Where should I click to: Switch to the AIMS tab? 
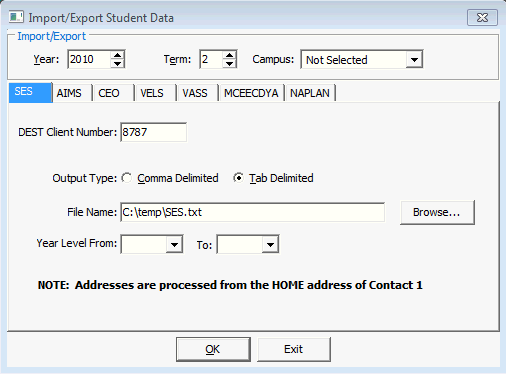coord(72,93)
